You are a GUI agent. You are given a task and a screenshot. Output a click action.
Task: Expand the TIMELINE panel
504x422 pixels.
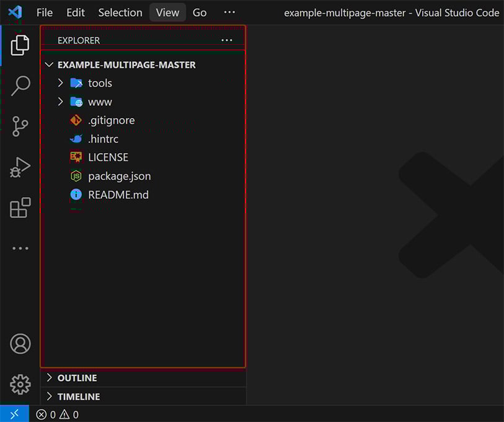pos(78,397)
